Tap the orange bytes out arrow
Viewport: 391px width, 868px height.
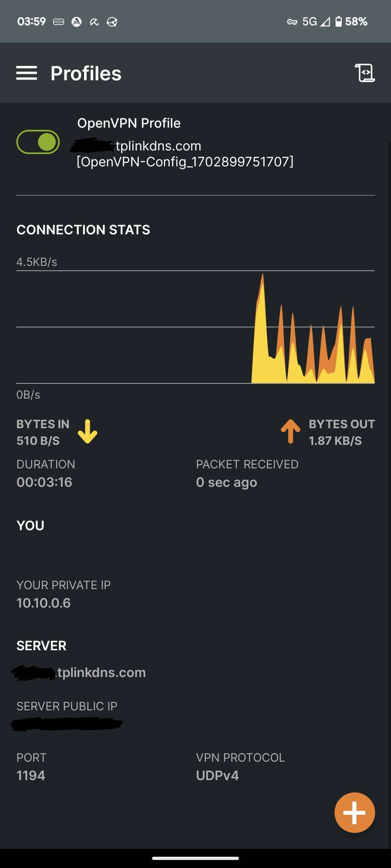coord(290,431)
